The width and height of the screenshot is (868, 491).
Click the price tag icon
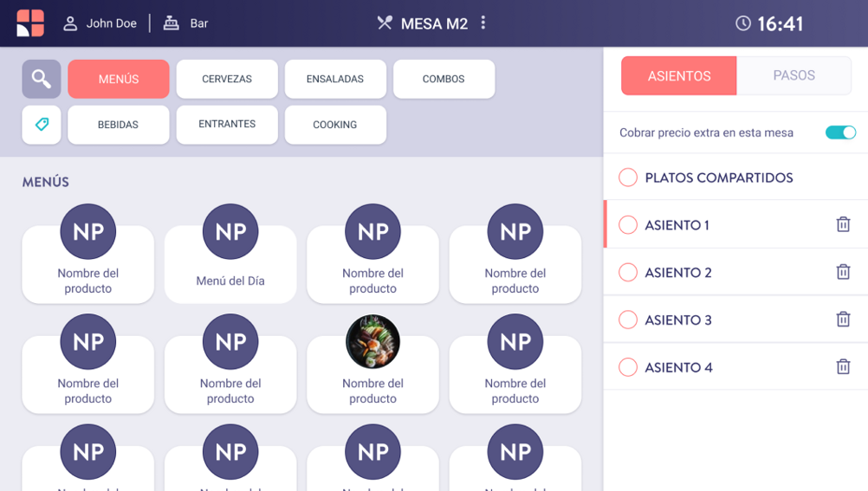pos(42,125)
